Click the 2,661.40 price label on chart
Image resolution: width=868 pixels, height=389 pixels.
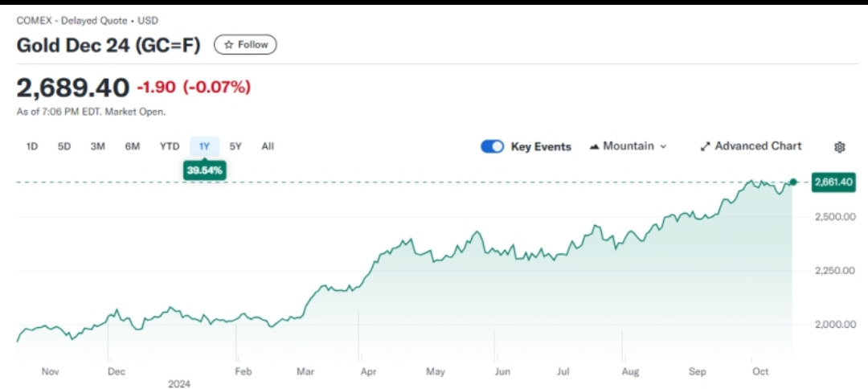pos(833,182)
